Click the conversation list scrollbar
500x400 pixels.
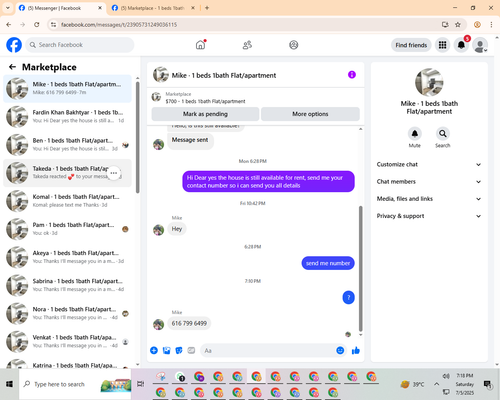(x=138, y=137)
